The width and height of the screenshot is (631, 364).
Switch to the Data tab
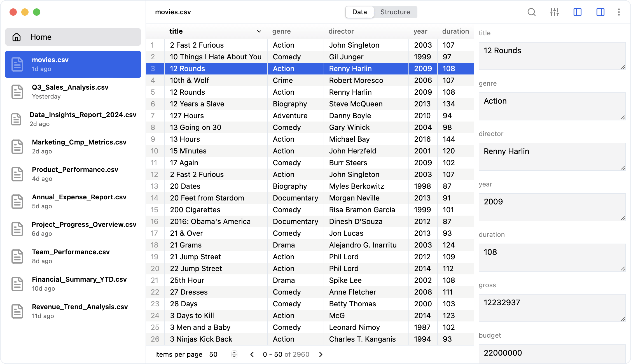359,12
